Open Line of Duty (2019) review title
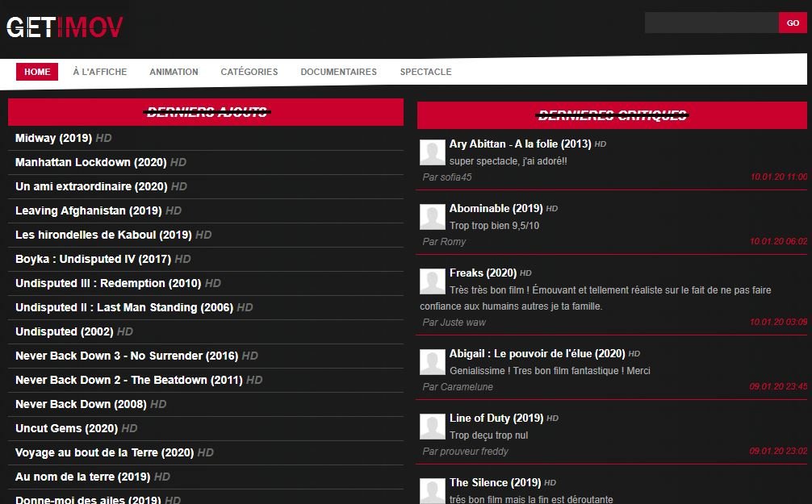Image resolution: width=812 pixels, height=504 pixels. pyautogui.click(x=496, y=419)
